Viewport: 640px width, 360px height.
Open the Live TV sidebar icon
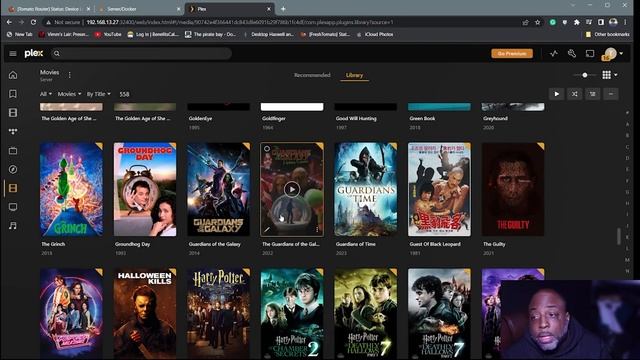point(13,151)
